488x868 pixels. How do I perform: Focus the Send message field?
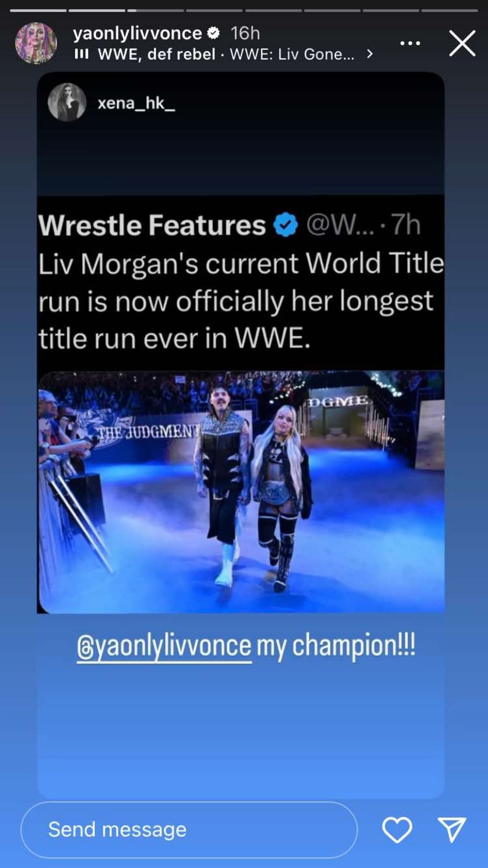(189, 830)
